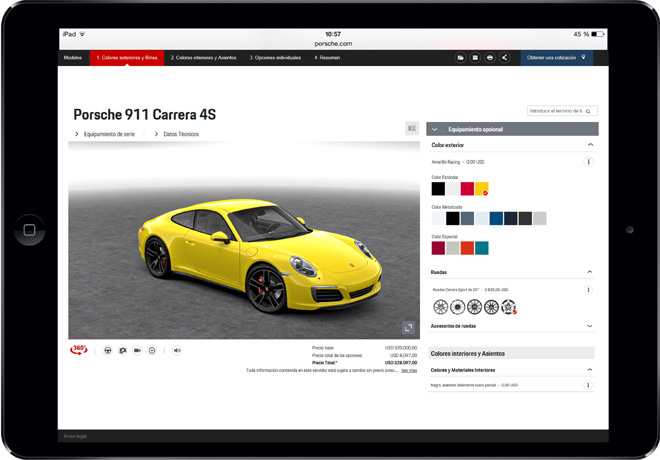Expand Accesorios de ruedas section
Viewport: 660px width, 460px height.
(590, 326)
